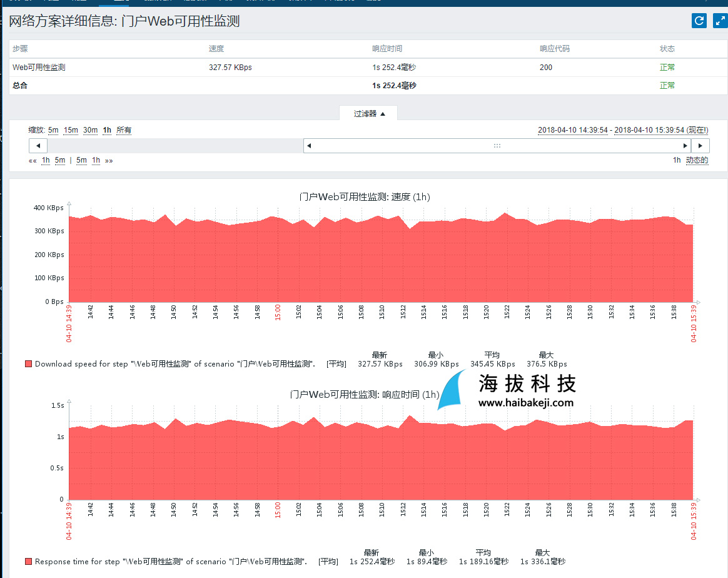728x578 pixels.
Task: Open the date range 2018-04-10 picker link
Action: coord(574,130)
